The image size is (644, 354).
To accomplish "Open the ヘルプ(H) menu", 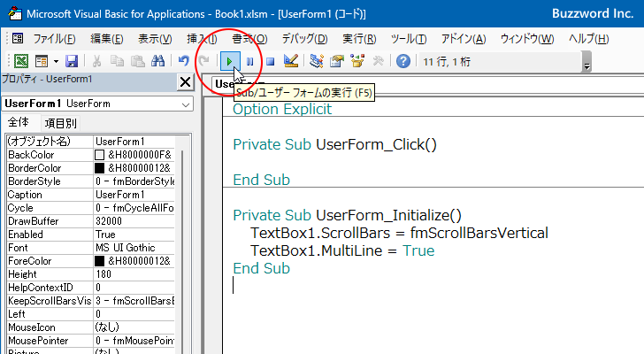I will point(588,39).
